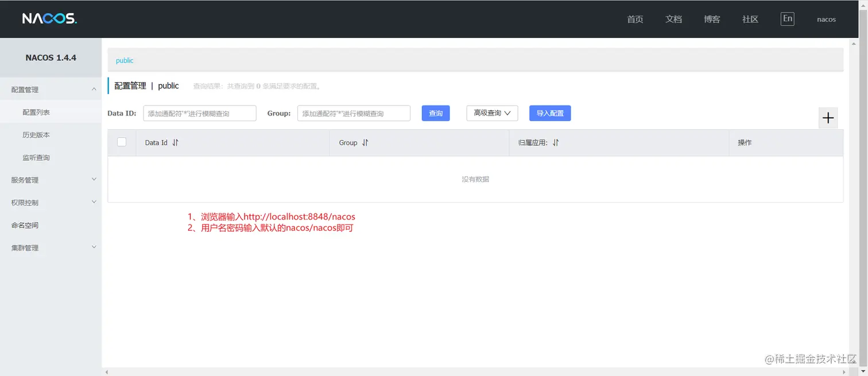
Task: Sort by Data Id column icon
Action: 176,142
